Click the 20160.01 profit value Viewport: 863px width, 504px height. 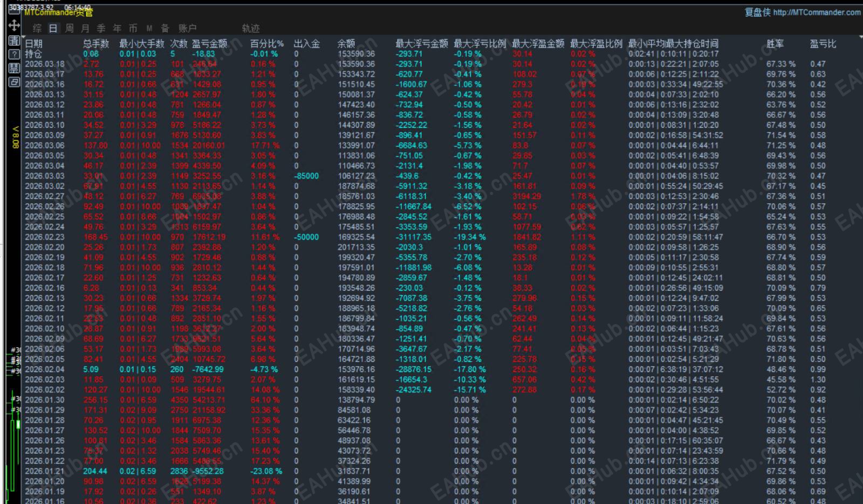coord(209,146)
